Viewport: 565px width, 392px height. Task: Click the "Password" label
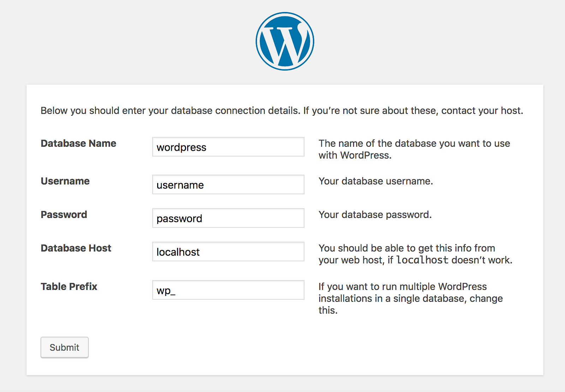[x=64, y=215]
